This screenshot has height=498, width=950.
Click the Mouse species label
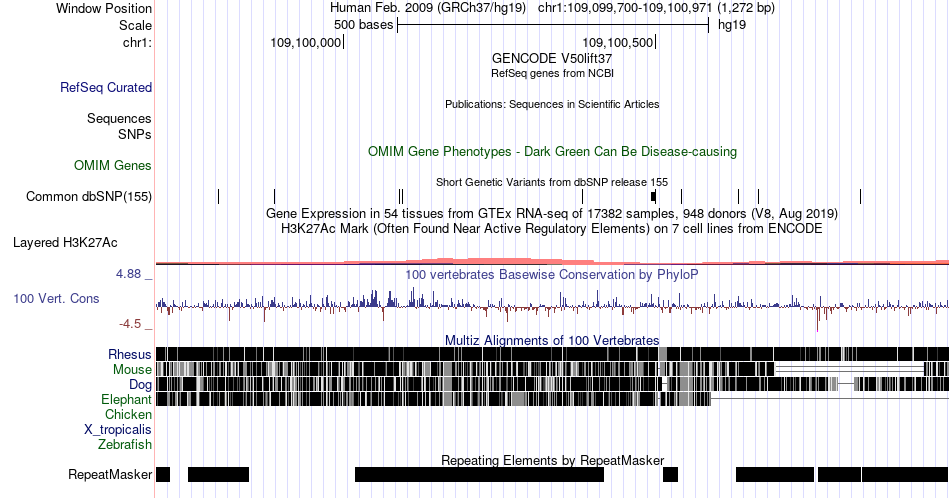(x=132, y=370)
